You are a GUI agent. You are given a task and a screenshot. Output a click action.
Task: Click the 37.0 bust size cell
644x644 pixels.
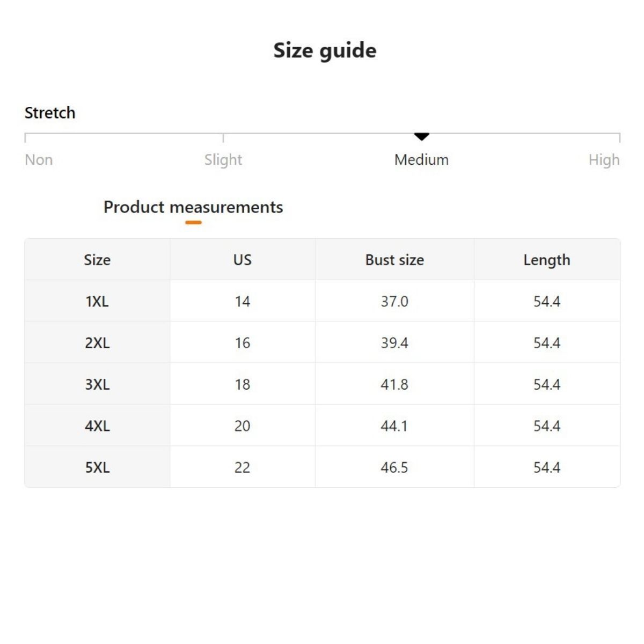[394, 302]
